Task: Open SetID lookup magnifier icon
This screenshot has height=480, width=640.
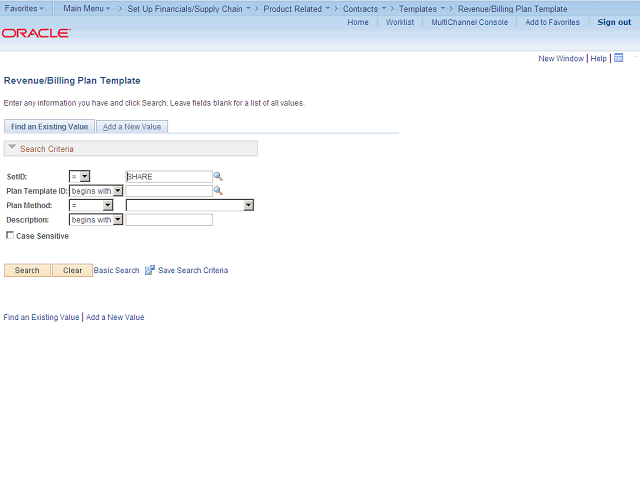Action: (x=218, y=176)
